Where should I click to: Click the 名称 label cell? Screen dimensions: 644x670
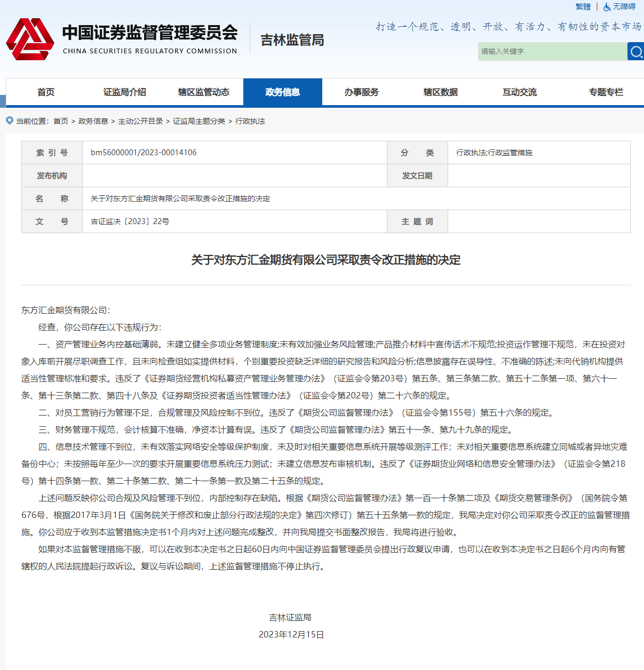[52, 198]
